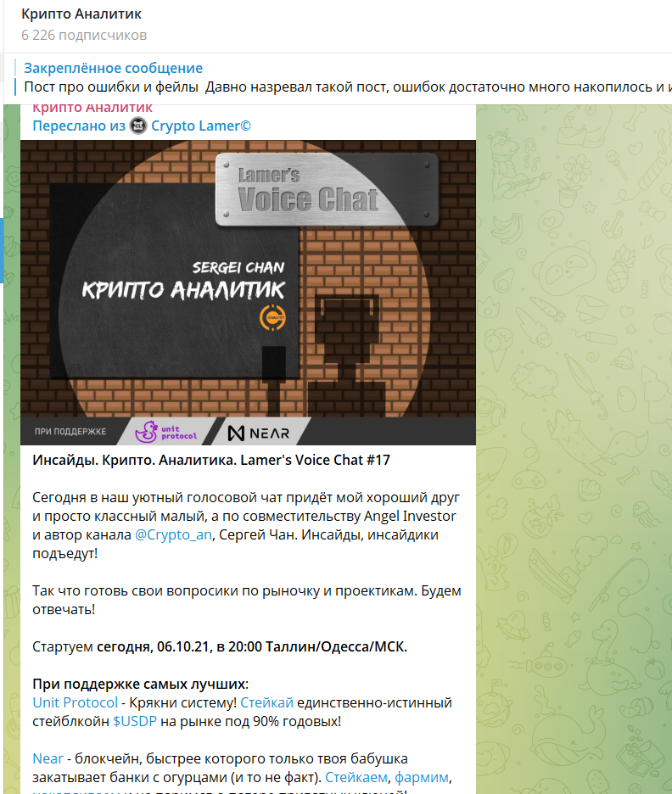
Task: Click the NEAR logo in the banner
Action: click(x=259, y=433)
